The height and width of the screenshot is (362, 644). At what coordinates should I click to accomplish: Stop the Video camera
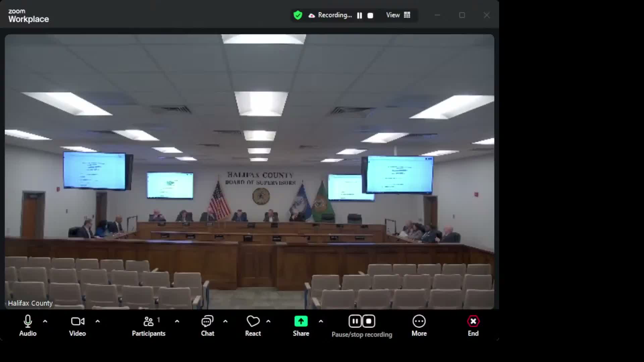[77, 321]
